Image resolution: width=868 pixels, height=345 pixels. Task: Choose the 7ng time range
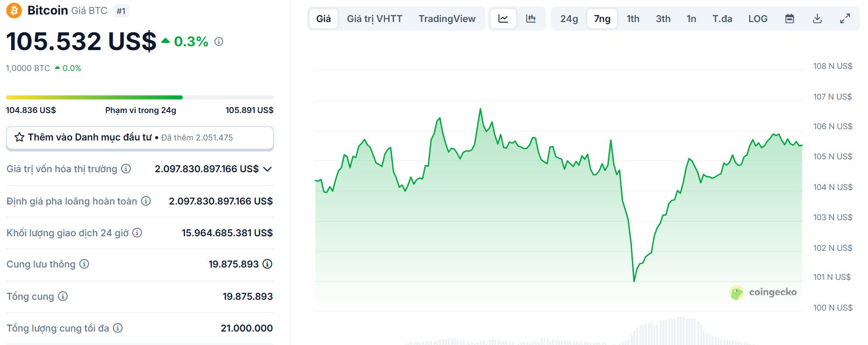pyautogui.click(x=602, y=19)
